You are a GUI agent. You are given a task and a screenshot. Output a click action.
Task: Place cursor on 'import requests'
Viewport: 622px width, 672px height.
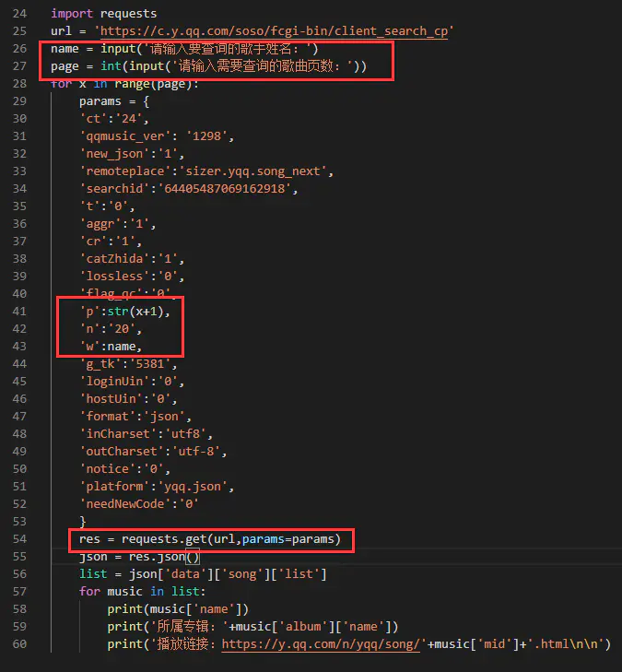click(103, 14)
